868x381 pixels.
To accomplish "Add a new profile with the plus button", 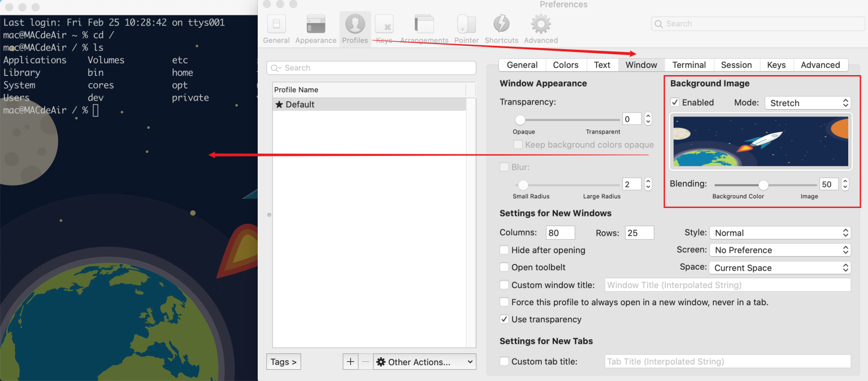I will coord(350,361).
